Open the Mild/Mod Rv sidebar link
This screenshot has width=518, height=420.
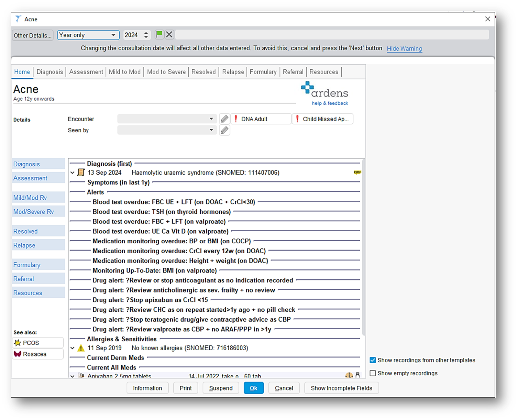[38, 198]
